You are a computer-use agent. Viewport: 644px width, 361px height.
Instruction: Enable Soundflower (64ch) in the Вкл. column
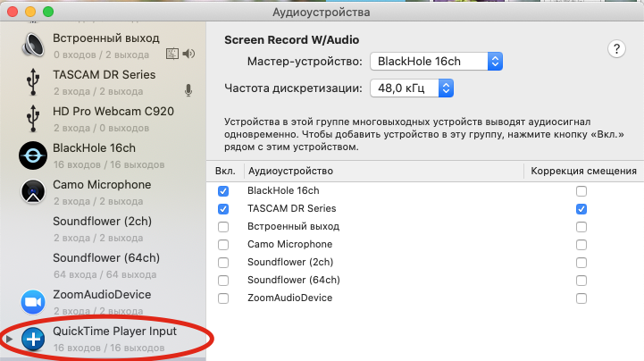[223, 281]
